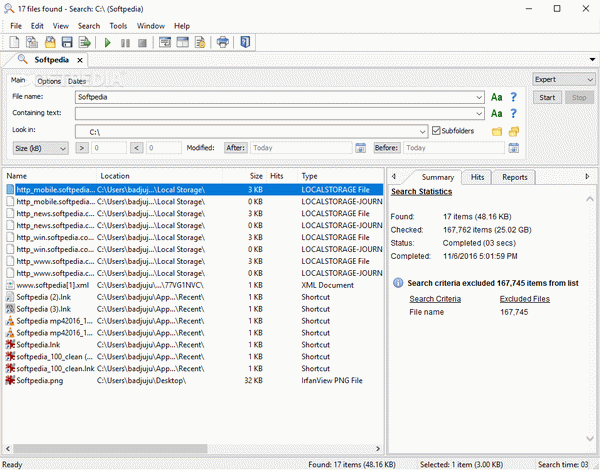Open calendar picker for After date

point(360,148)
